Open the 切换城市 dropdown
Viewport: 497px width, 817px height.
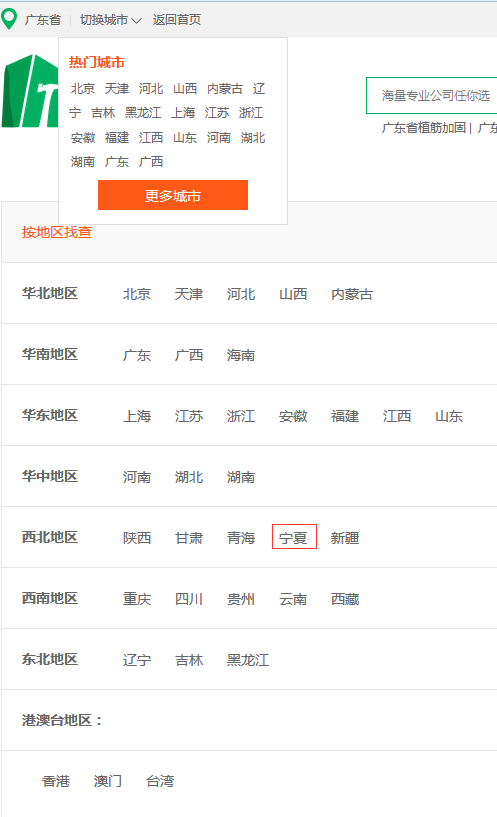110,20
